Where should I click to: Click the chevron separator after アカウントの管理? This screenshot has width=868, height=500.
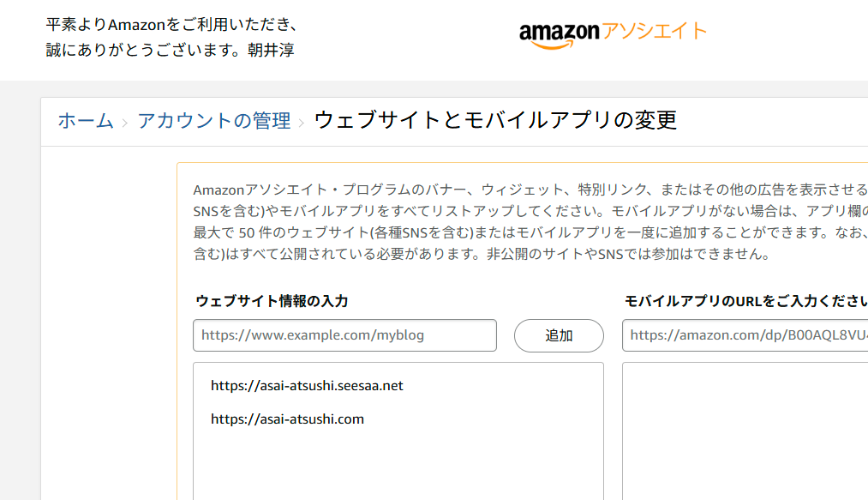tap(302, 123)
